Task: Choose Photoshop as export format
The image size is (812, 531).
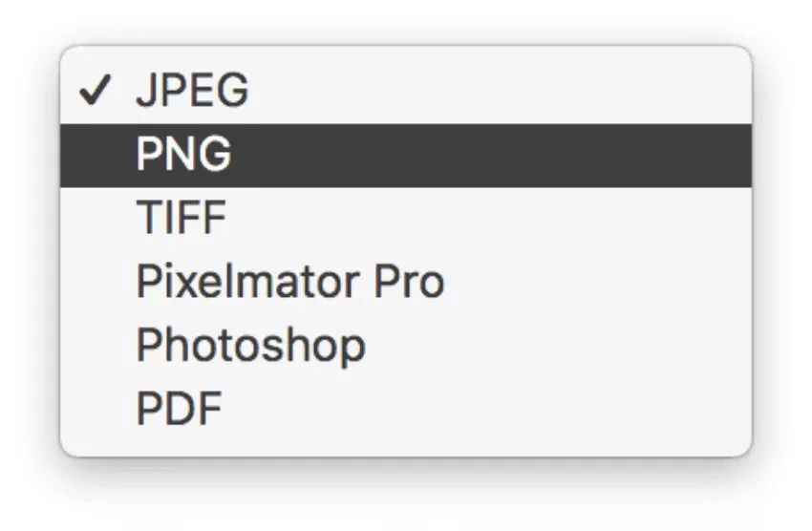Action: 406,346
